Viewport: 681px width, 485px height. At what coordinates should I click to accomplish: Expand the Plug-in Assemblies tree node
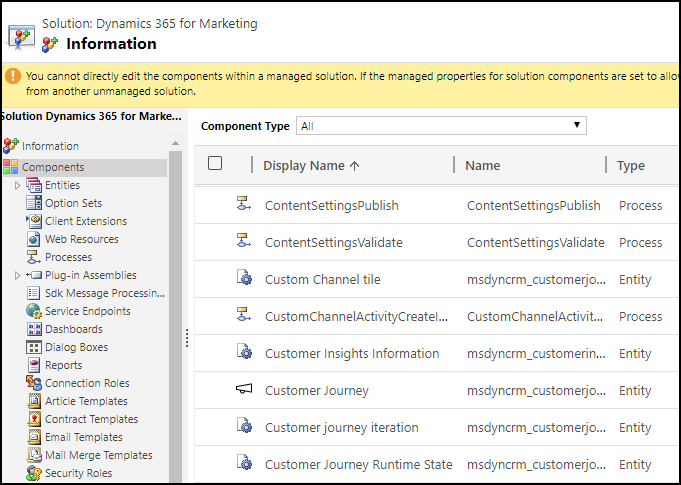[17, 275]
